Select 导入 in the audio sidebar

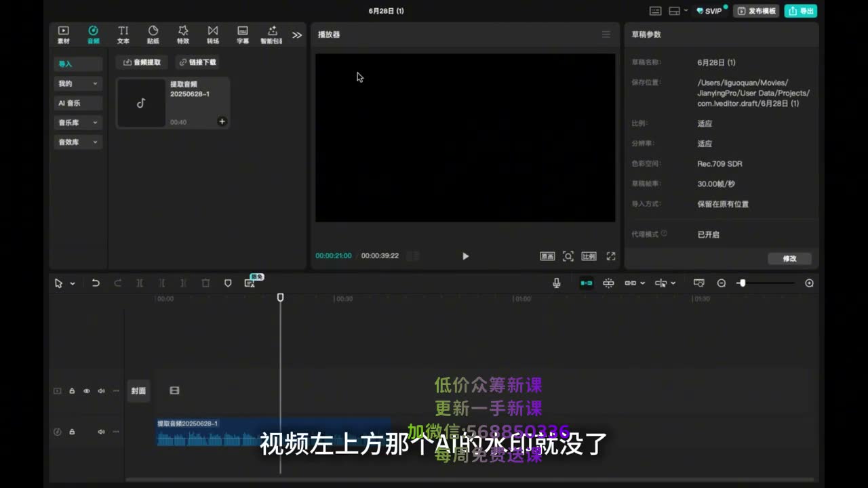tap(78, 64)
